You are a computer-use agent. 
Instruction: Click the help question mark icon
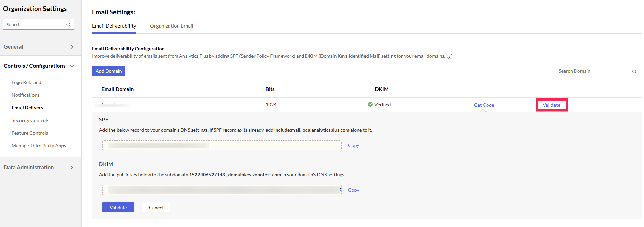(450, 56)
